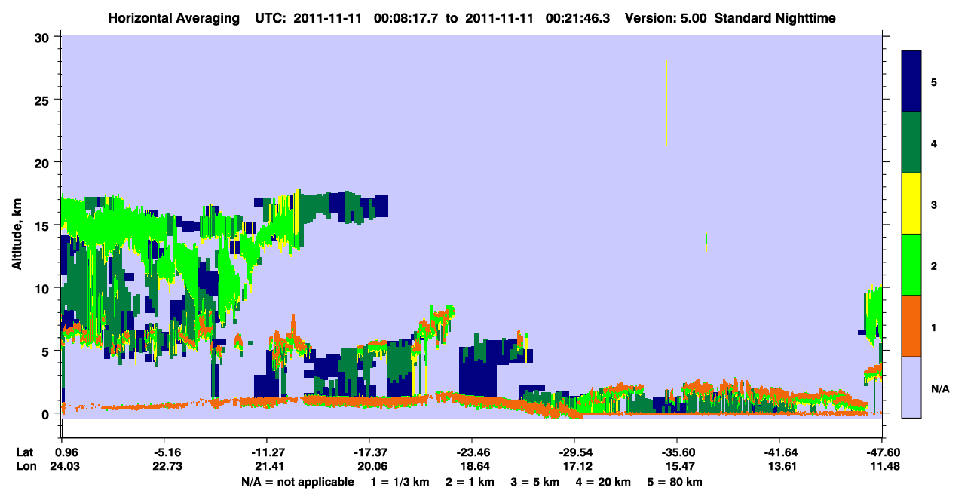
Task: Click latitude value -47.60
Action: [882, 452]
